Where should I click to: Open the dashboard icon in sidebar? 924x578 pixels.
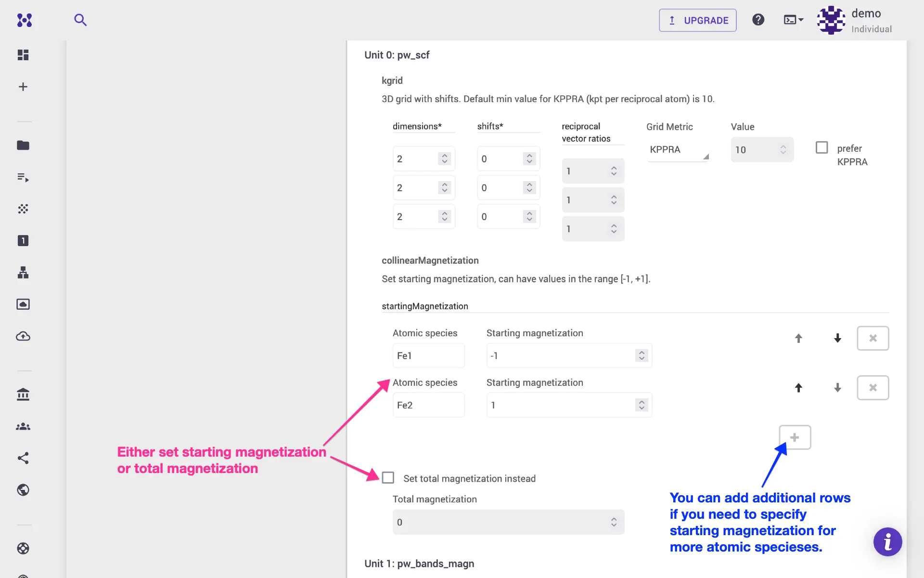tap(23, 55)
